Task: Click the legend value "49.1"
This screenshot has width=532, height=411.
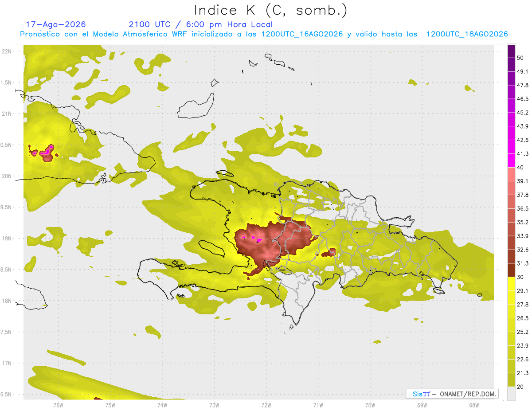Action: click(x=523, y=71)
